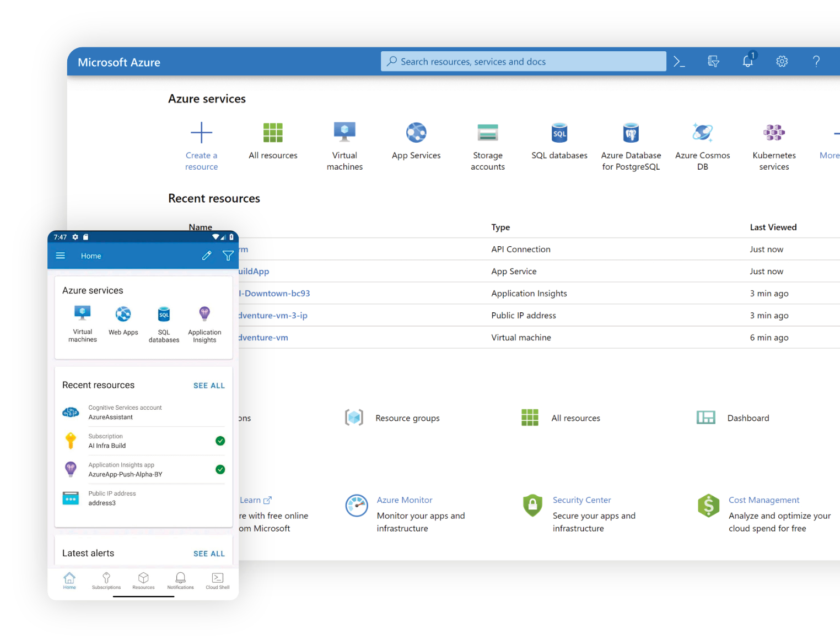This screenshot has height=640, width=840.
Task: Tap SEE ALL beside Recent resources
Action: pos(209,386)
